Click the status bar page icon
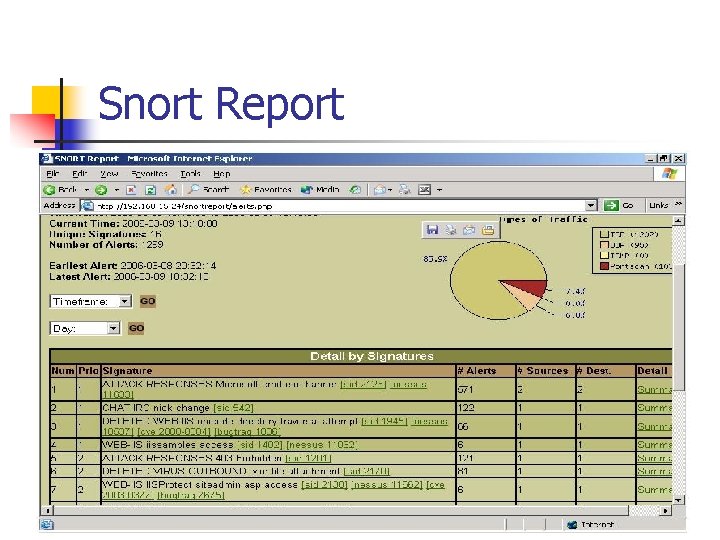 47,524
